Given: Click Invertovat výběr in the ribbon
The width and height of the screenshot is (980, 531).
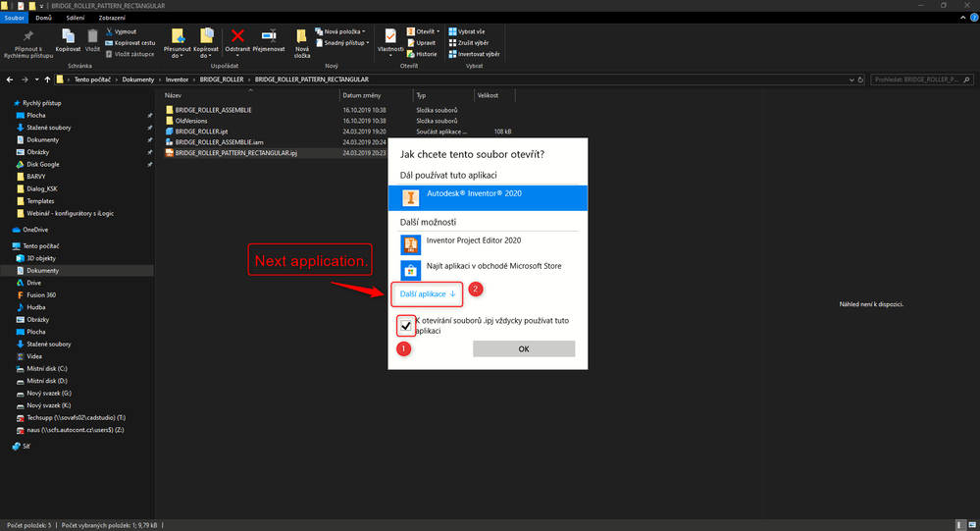Looking at the screenshot, I should pos(475,54).
